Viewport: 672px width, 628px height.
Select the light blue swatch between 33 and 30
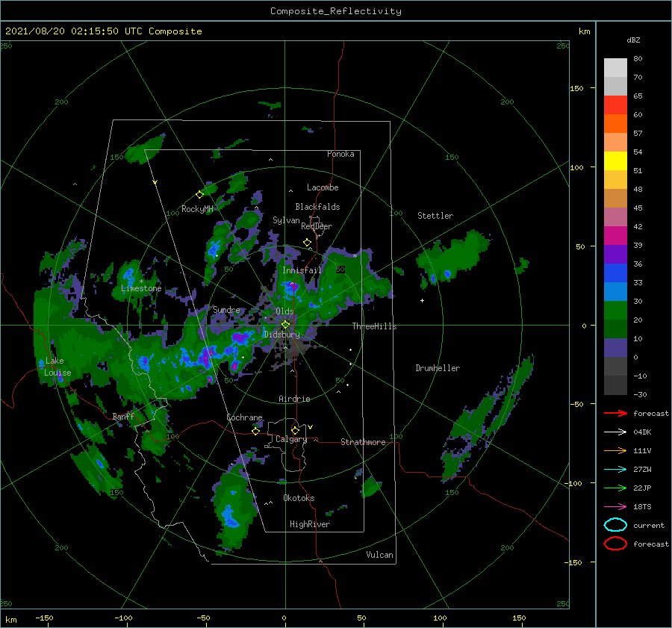(x=615, y=291)
